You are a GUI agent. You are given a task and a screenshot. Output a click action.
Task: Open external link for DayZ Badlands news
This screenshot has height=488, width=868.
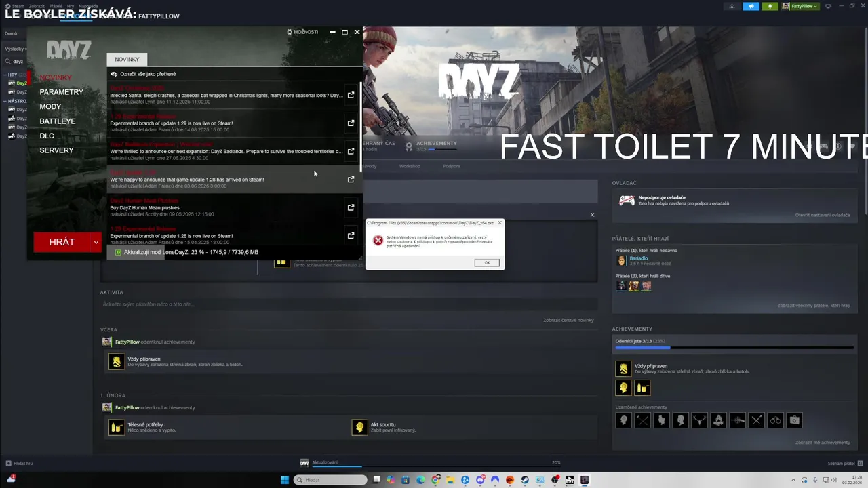tap(351, 151)
